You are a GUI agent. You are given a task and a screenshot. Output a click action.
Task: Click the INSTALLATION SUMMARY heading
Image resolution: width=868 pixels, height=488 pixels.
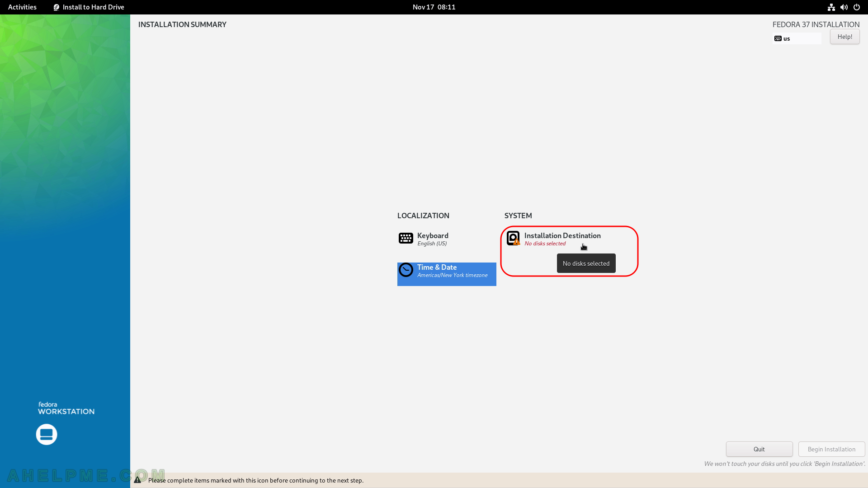tap(182, 24)
